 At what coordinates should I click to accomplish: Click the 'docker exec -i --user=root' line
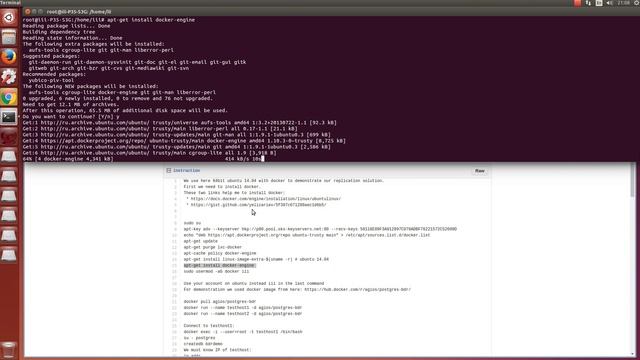(x=243, y=332)
